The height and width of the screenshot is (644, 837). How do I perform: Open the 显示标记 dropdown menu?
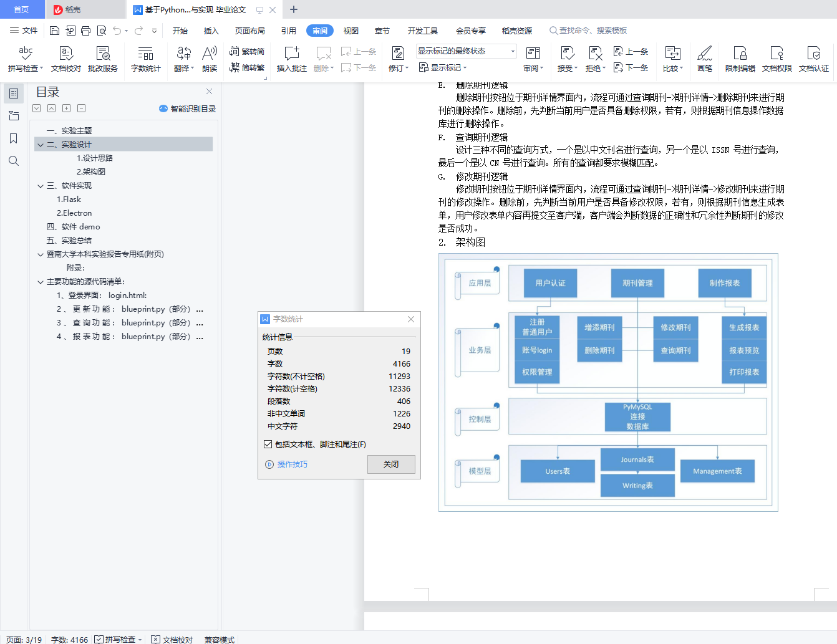point(443,67)
